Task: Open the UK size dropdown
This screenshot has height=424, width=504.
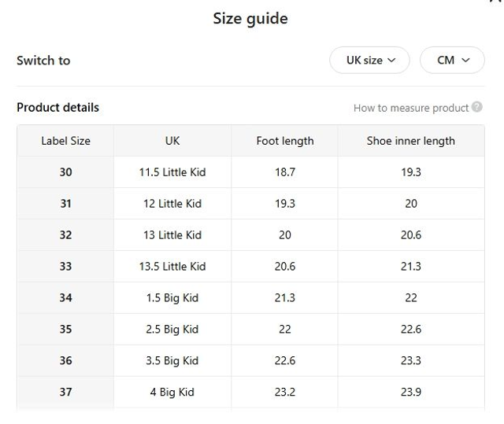Action: coord(369,61)
